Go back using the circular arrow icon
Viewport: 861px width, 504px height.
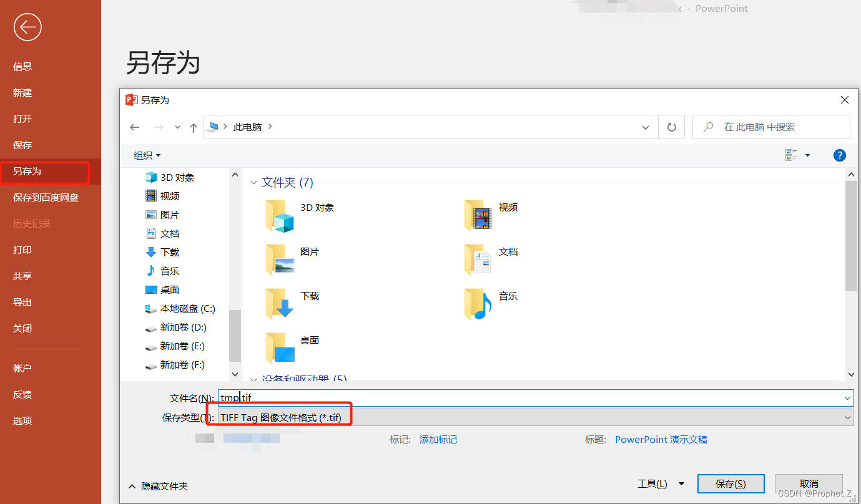tap(27, 27)
